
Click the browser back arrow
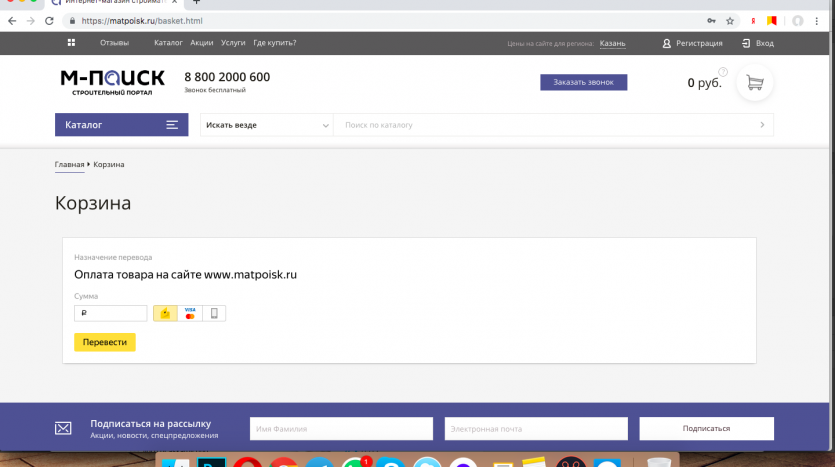tap(11, 20)
